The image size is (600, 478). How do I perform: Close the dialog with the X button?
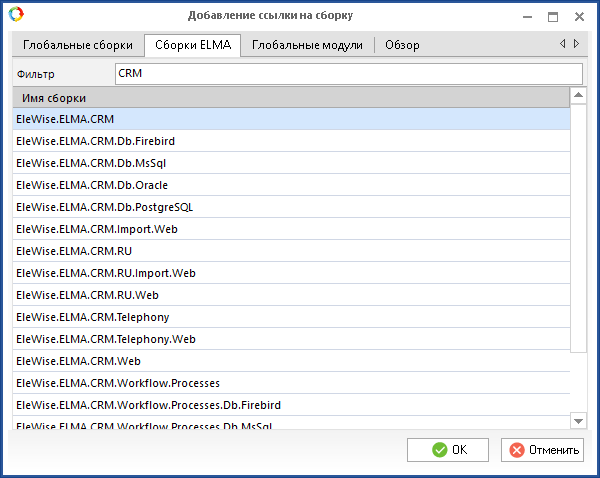coord(579,16)
